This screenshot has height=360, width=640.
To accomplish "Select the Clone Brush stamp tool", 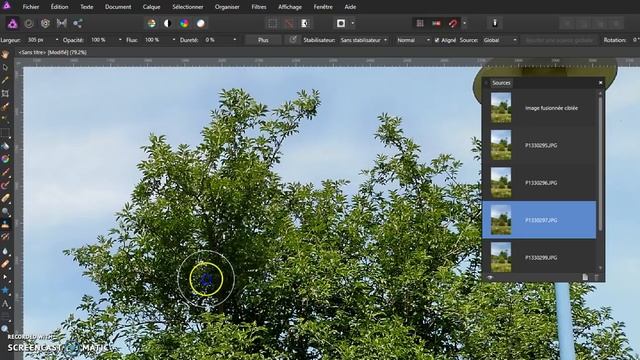I will tap(5, 224).
